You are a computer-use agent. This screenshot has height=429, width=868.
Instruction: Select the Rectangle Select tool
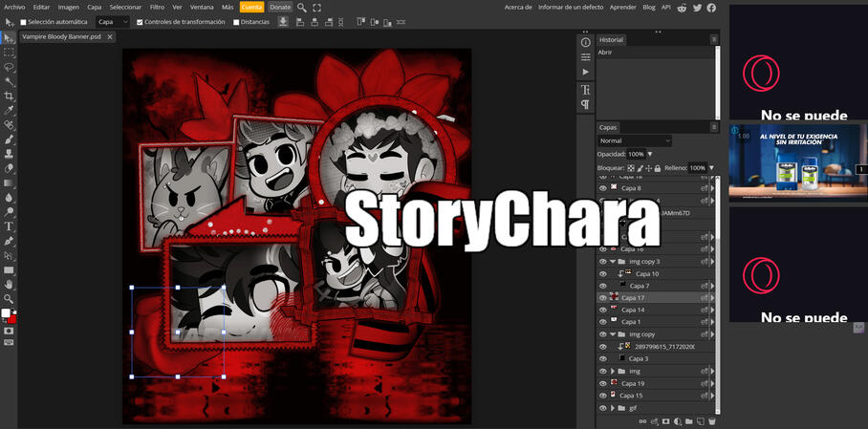10,53
